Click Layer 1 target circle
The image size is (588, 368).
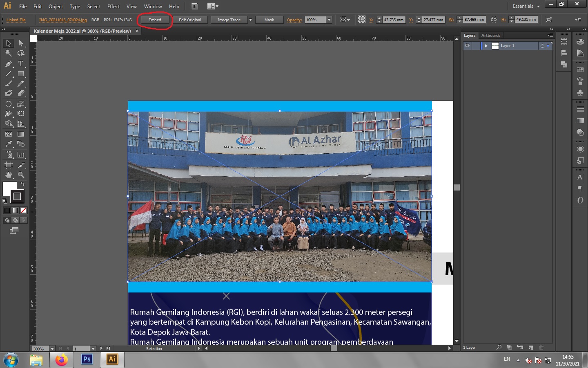pos(542,46)
